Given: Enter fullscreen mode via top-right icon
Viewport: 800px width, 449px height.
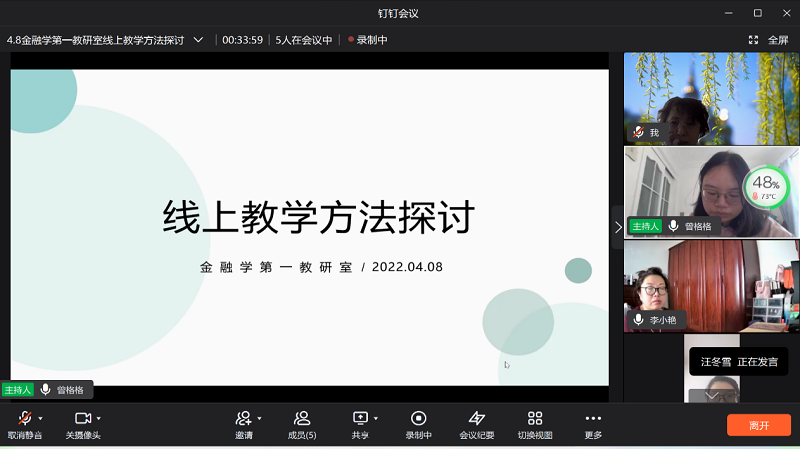Looking at the screenshot, I should pos(754,40).
